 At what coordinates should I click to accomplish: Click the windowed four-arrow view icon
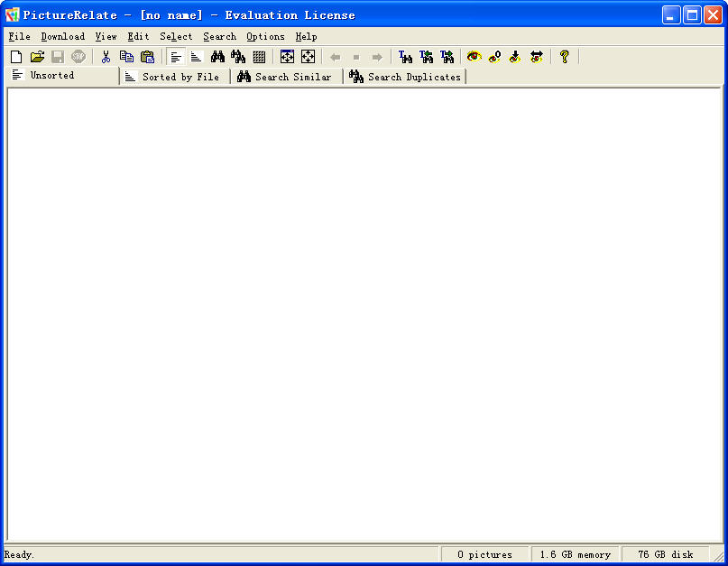[287, 57]
